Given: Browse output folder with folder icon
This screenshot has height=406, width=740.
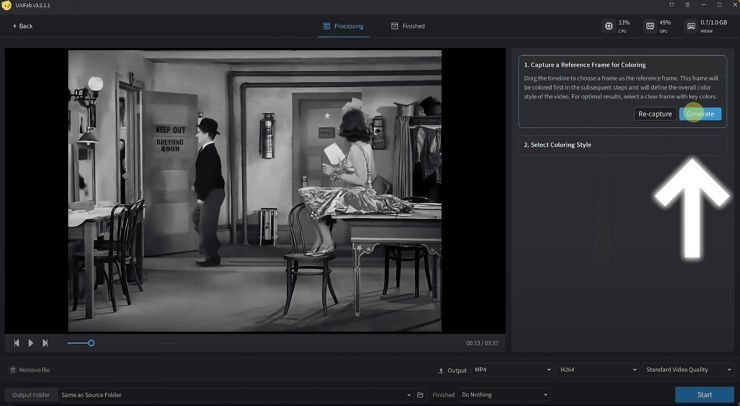Looking at the screenshot, I should pos(420,395).
